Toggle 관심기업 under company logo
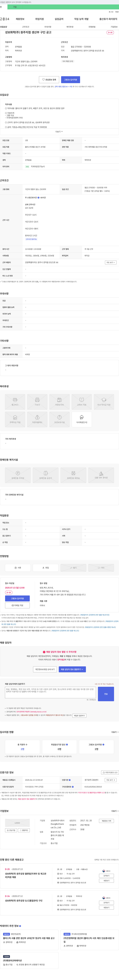 coord(11,830)
